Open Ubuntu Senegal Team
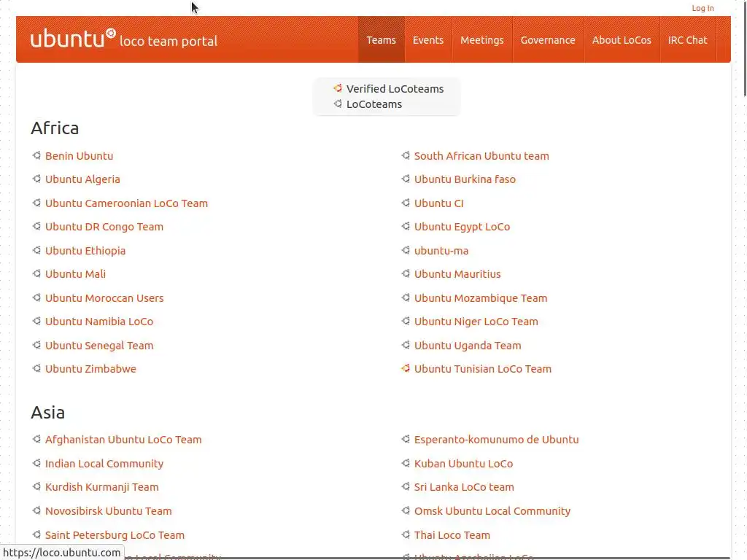Screen dimensions: 747x560 pyautogui.click(x=99, y=345)
